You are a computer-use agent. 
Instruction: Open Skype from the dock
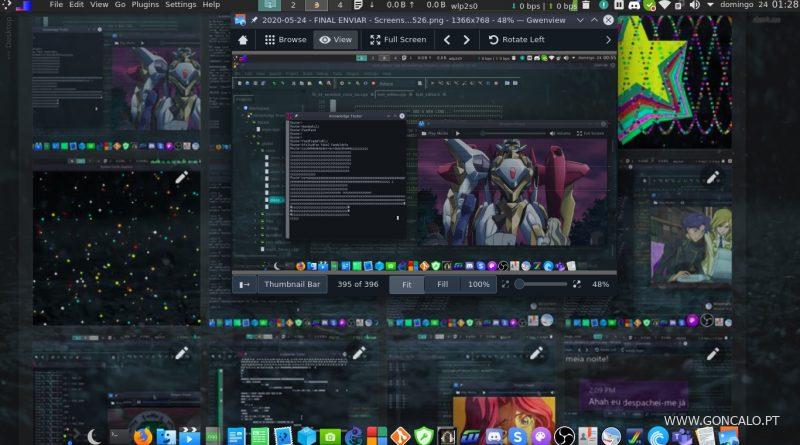[x=517, y=437]
